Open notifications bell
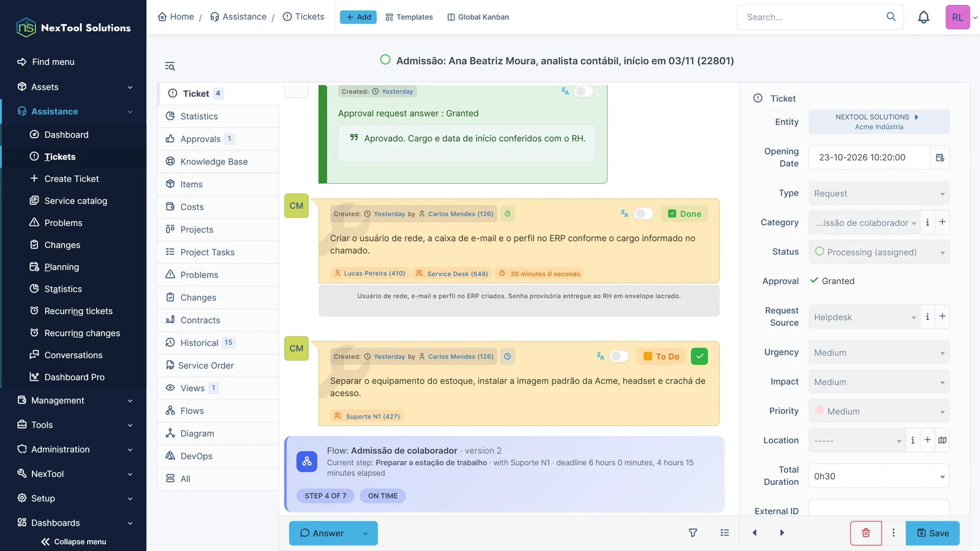Image resolution: width=980 pixels, height=551 pixels. 924,17
